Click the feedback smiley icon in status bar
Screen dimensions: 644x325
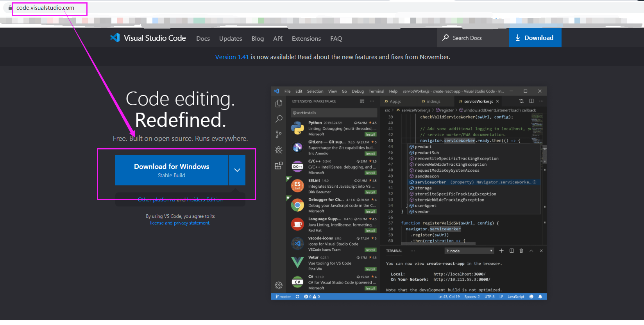[x=531, y=296]
